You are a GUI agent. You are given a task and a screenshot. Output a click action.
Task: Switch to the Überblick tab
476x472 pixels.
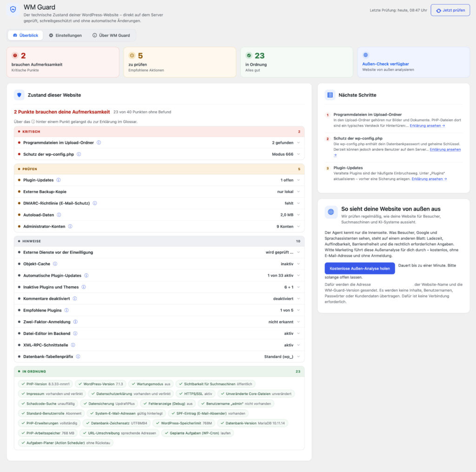click(x=26, y=35)
